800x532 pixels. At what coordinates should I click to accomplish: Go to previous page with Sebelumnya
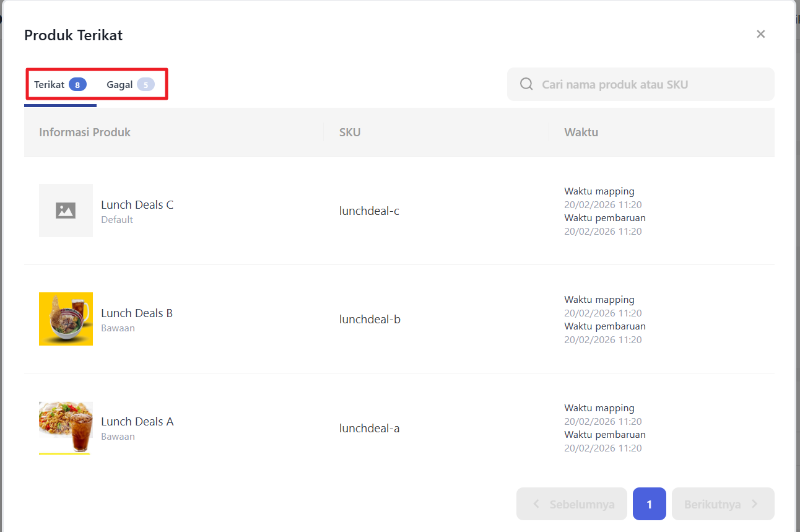572,504
